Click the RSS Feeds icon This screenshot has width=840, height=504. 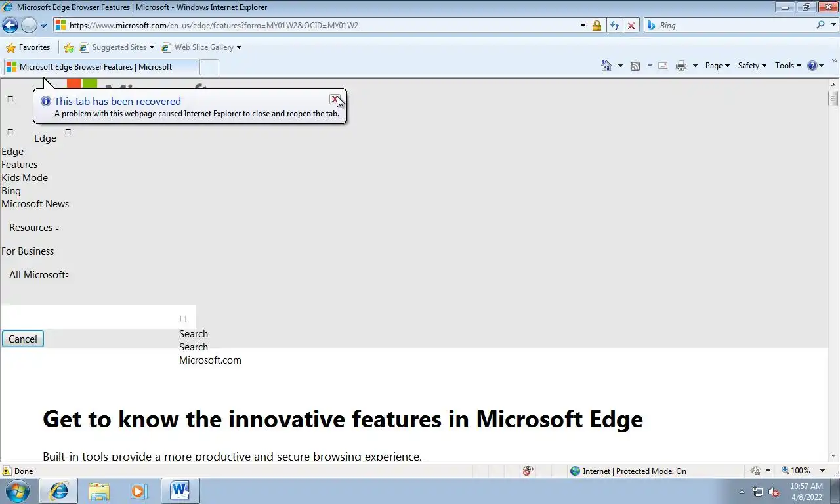click(635, 66)
